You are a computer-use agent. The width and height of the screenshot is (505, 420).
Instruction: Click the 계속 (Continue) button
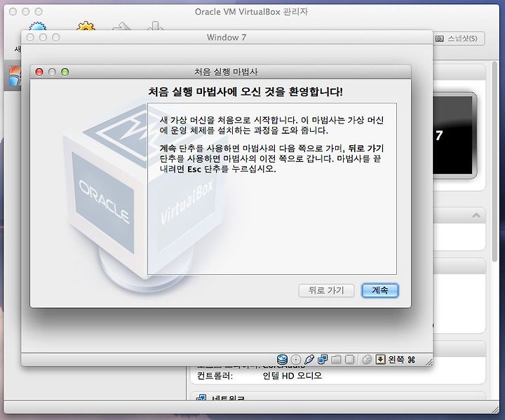(379, 290)
